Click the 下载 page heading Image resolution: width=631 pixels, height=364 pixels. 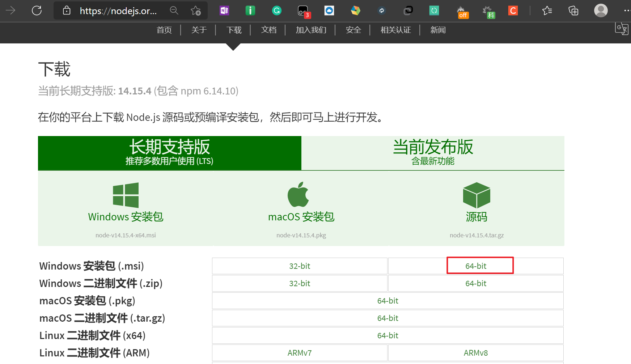(54, 69)
